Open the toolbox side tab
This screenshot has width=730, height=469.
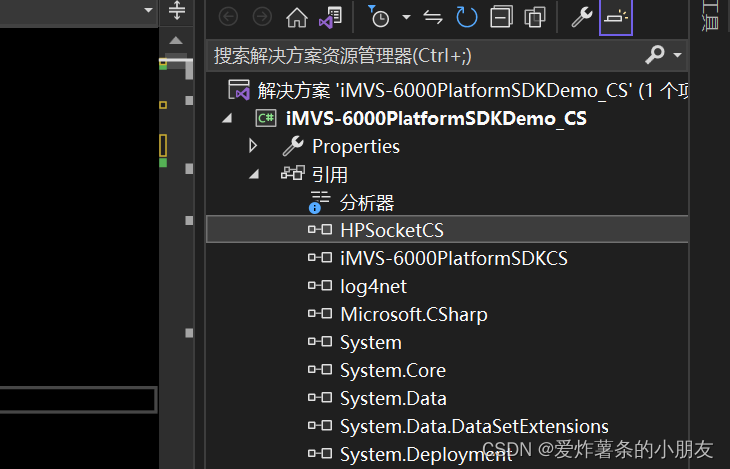[710, 16]
